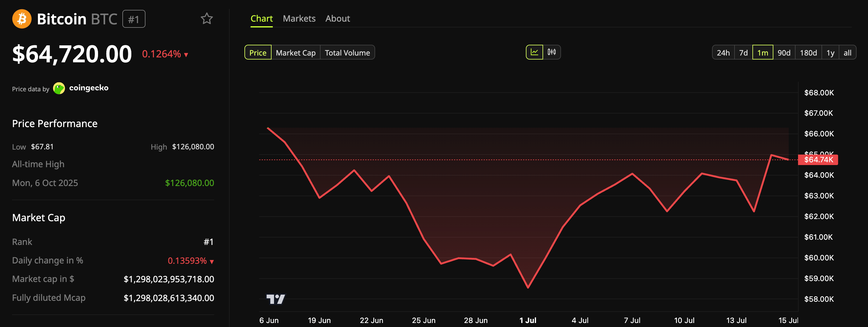Click the Price Performance heading
The image size is (868, 327).
click(55, 124)
